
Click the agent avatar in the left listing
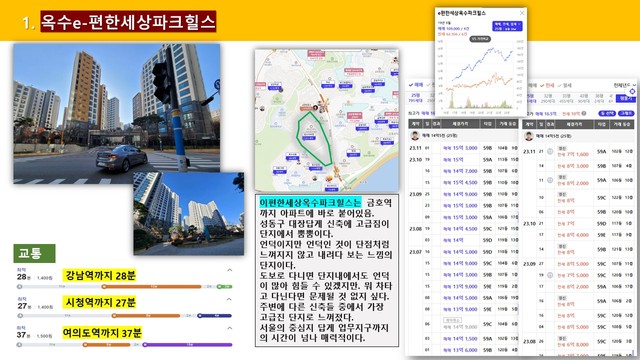pyautogui.click(x=415, y=136)
